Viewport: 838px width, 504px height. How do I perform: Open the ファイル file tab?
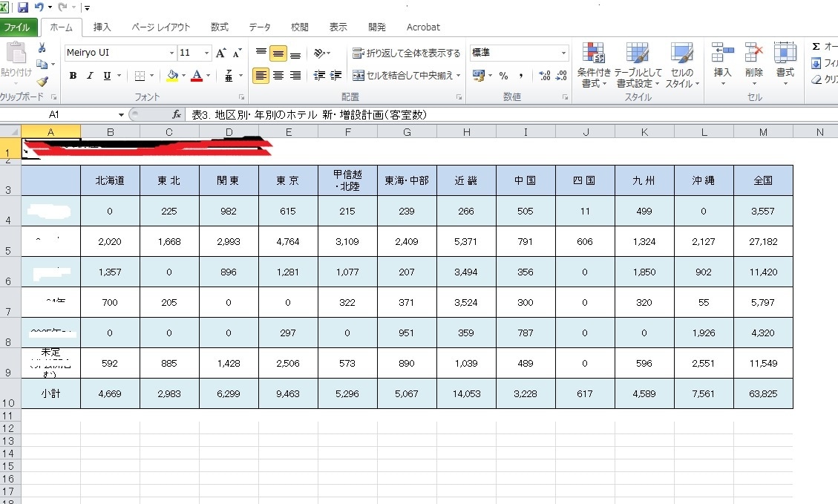click(18, 27)
